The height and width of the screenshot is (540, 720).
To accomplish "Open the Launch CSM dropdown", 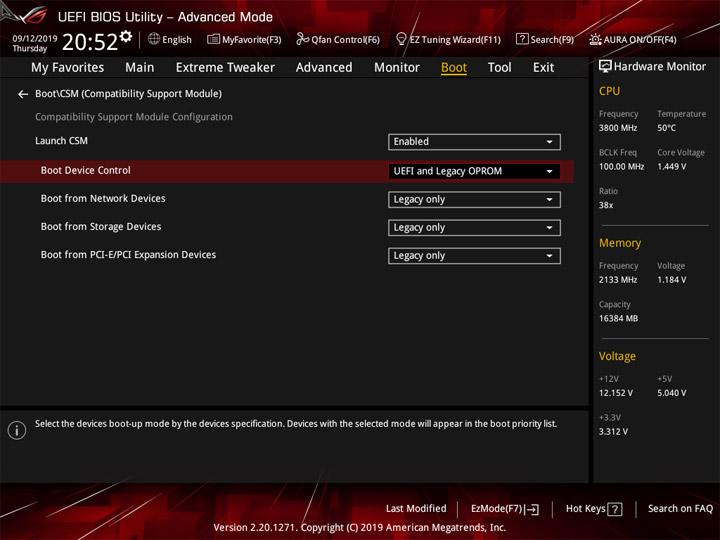I will [x=474, y=142].
